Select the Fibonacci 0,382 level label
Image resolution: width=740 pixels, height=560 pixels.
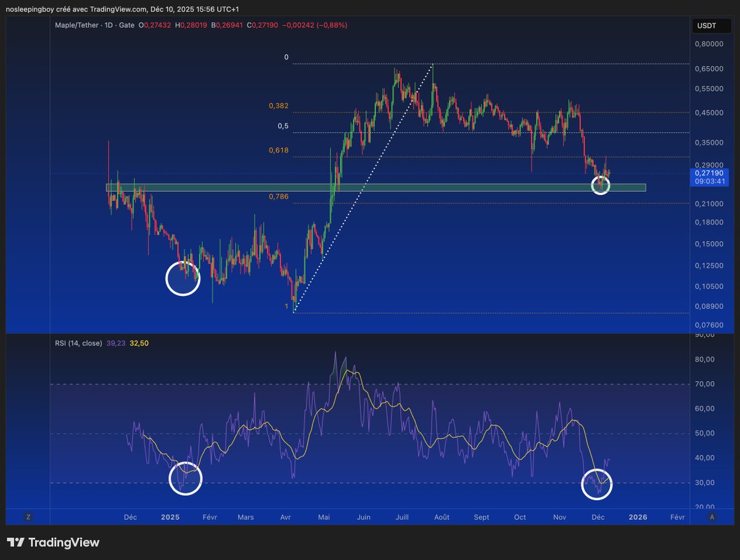pyautogui.click(x=279, y=106)
